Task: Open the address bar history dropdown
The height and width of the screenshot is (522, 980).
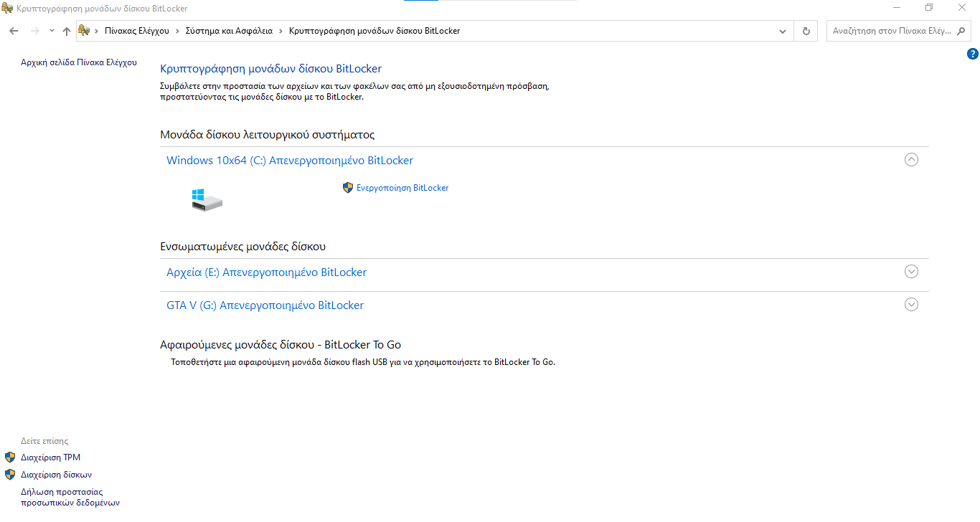Action: point(783,31)
